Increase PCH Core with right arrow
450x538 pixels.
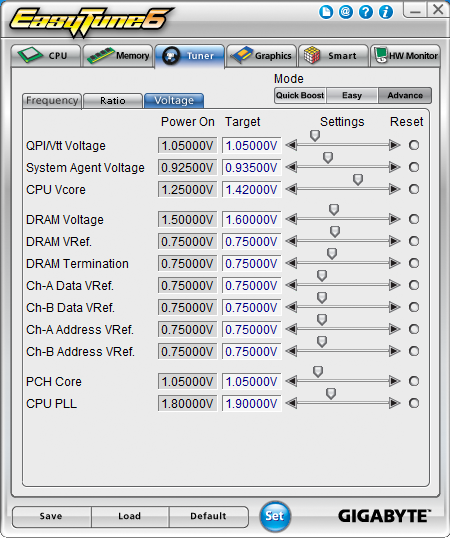(394, 381)
